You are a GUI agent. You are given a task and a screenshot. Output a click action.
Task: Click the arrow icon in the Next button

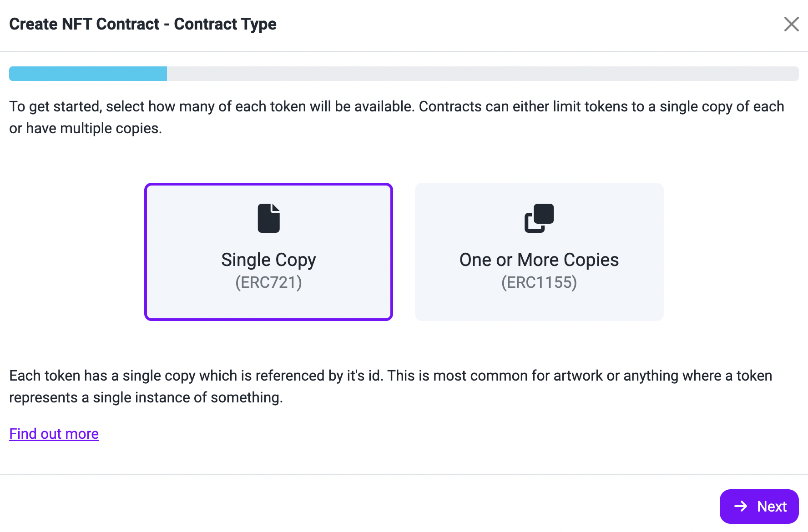[x=741, y=506]
